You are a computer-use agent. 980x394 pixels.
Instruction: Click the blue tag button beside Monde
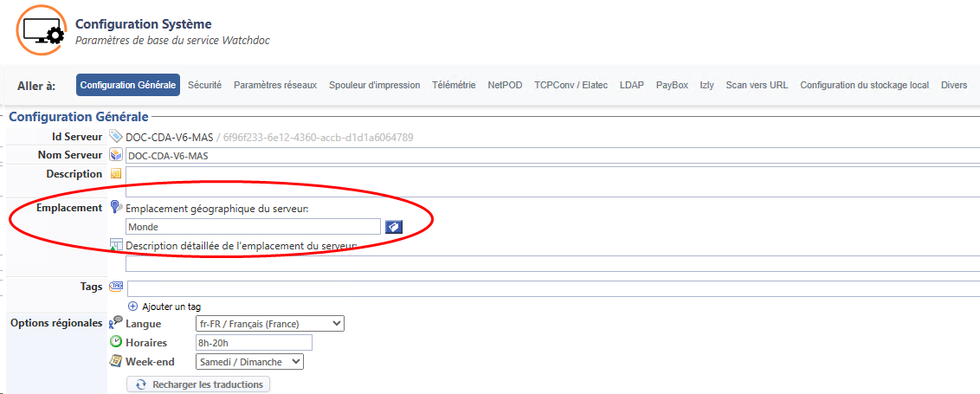[x=394, y=226]
